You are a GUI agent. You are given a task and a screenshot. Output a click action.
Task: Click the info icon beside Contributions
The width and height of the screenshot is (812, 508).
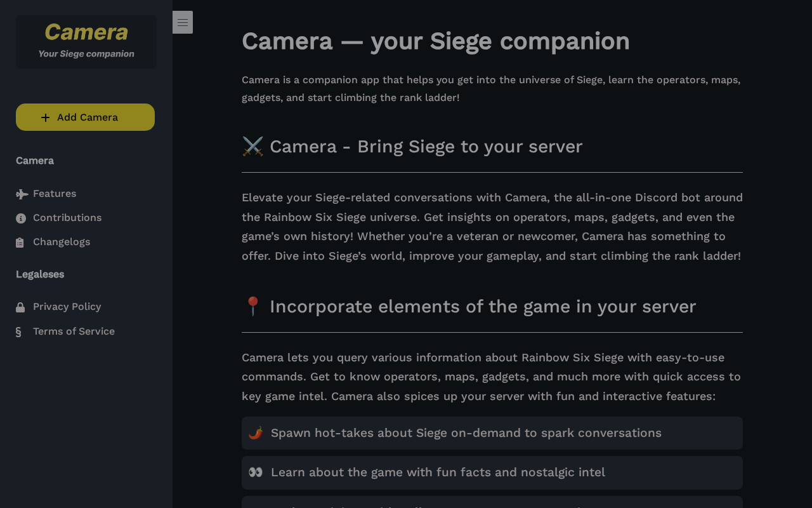tap(21, 218)
